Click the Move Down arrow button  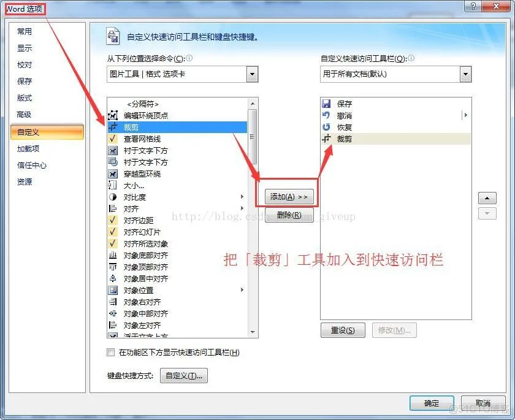tap(487, 213)
